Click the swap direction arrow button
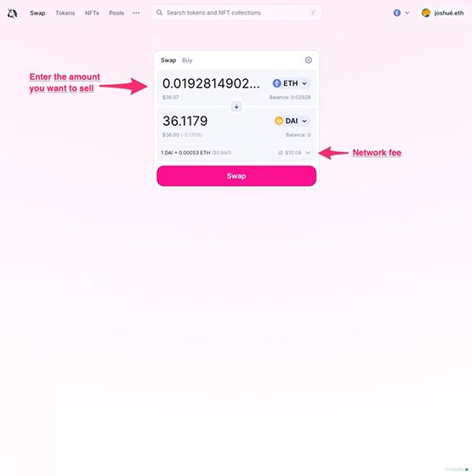The height and width of the screenshot is (476, 472). coord(236,106)
